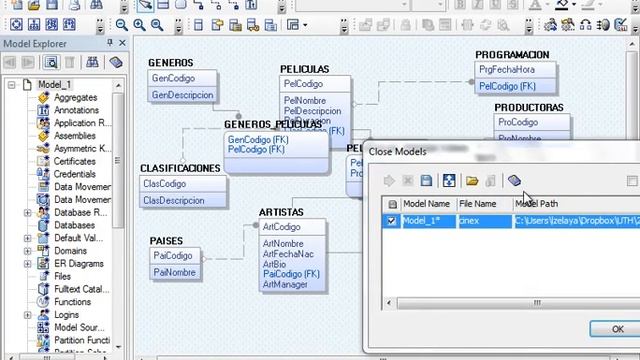Click PrgFechaHora in PROGRAMACION entity
Screen dimensions: 640x360
(507, 69)
